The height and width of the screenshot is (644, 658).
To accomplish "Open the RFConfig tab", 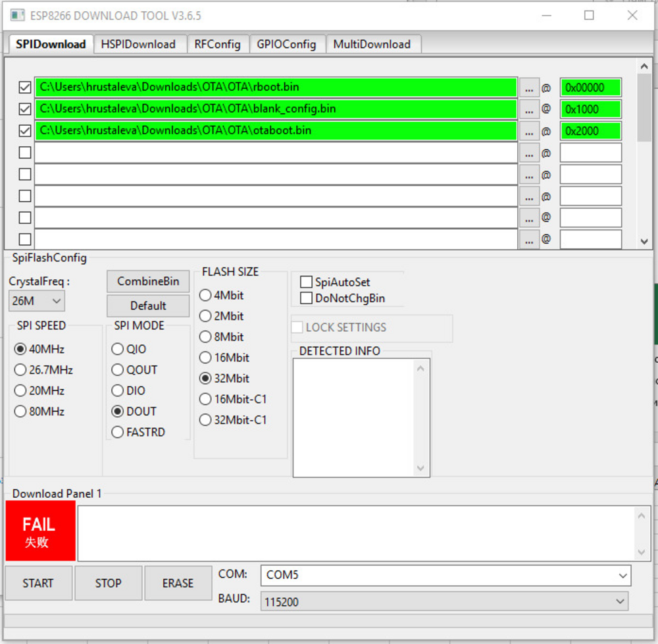I will [217, 44].
